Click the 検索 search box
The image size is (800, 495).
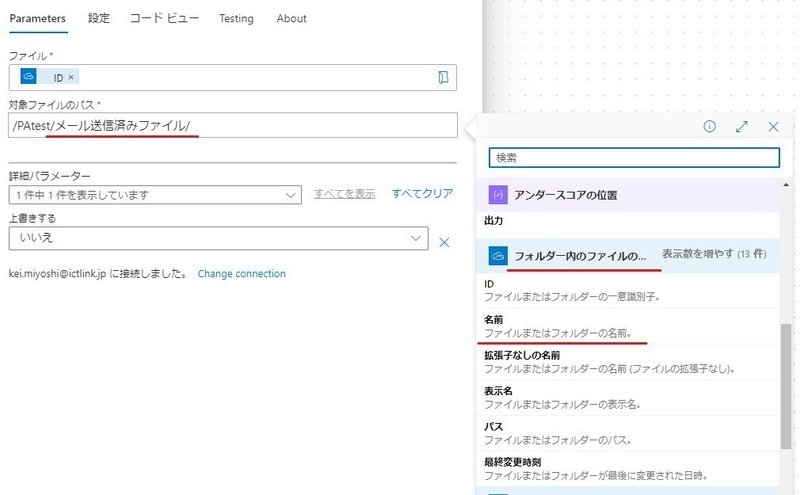coord(634,158)
